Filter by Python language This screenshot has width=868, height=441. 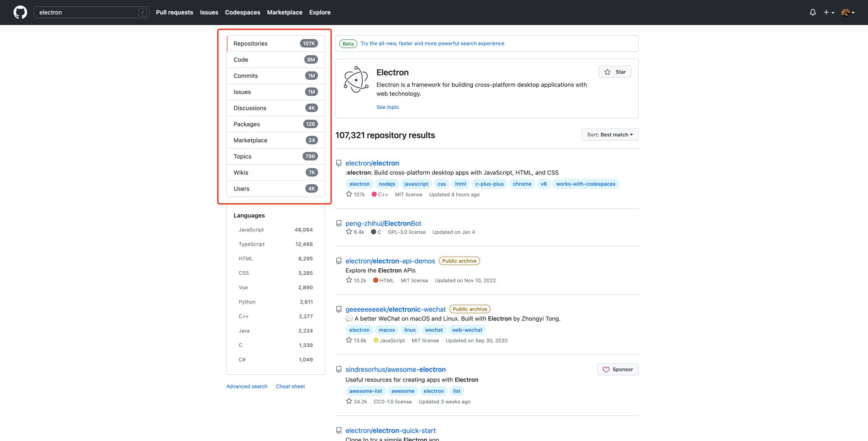click(x=276, y=302)
